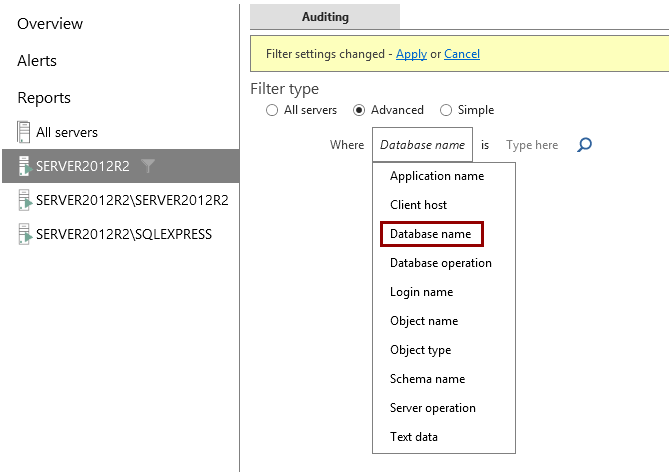
Task: Click the SERVER2012R2 server icon
Action: pos(25,166)
